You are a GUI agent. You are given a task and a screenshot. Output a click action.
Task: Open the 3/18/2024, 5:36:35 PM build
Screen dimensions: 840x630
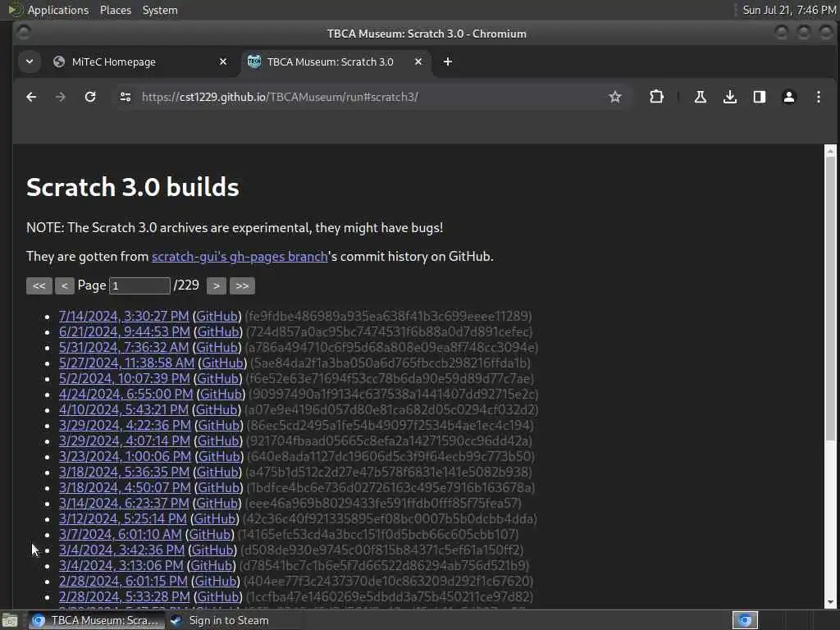tap(125, 472)
